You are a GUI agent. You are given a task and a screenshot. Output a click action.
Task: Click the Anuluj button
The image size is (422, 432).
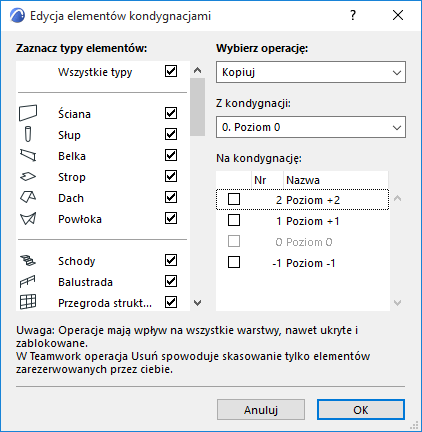(261, 410)
